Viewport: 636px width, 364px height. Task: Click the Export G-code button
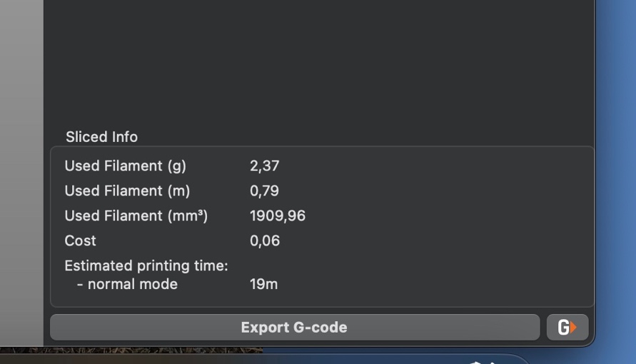click(295, 327)
